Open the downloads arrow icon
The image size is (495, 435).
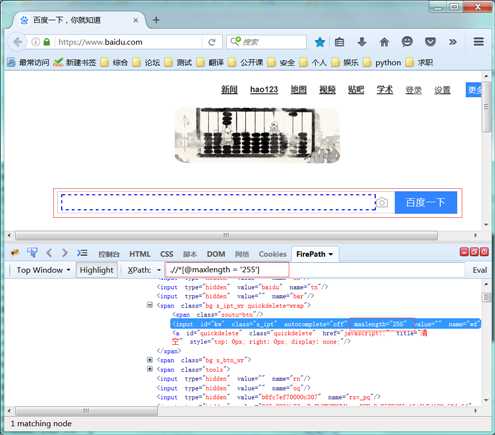pyautogui.click(x=362, y=42)
